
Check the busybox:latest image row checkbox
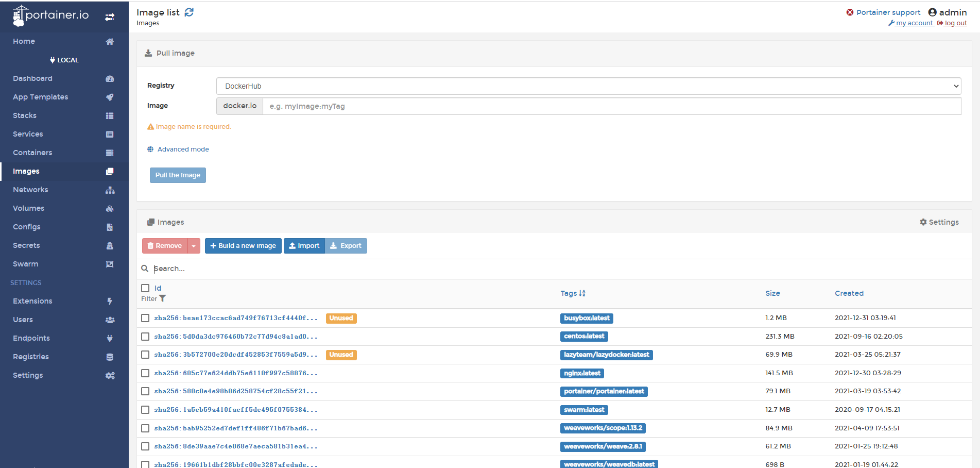(145, 318)
